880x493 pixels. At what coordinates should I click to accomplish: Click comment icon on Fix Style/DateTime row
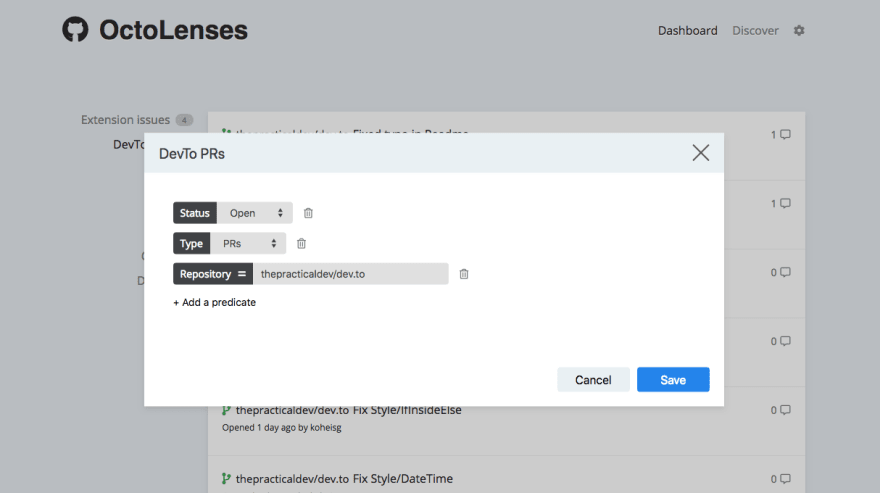tap(785, 479)
